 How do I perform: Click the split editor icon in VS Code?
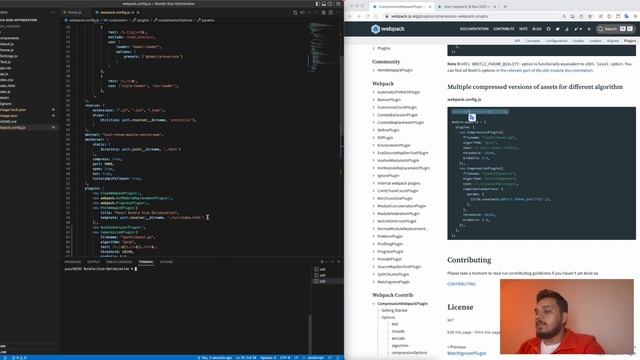coord(331,13)
